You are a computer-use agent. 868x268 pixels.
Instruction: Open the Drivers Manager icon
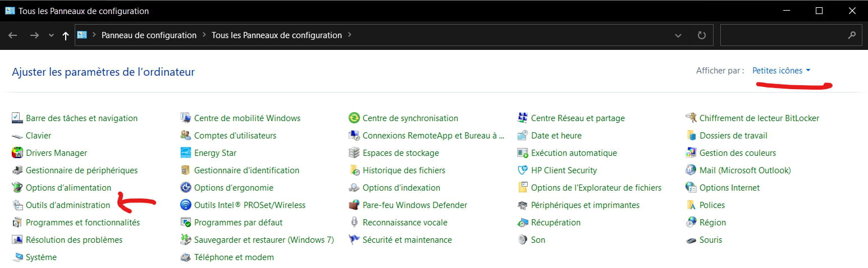coord(17,153)
